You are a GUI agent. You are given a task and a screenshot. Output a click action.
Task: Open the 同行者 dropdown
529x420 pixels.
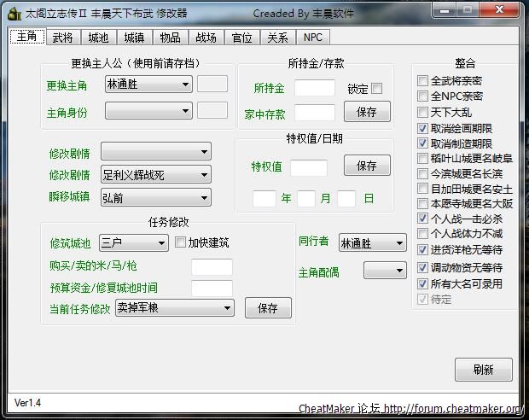click(x=398, y=243)
